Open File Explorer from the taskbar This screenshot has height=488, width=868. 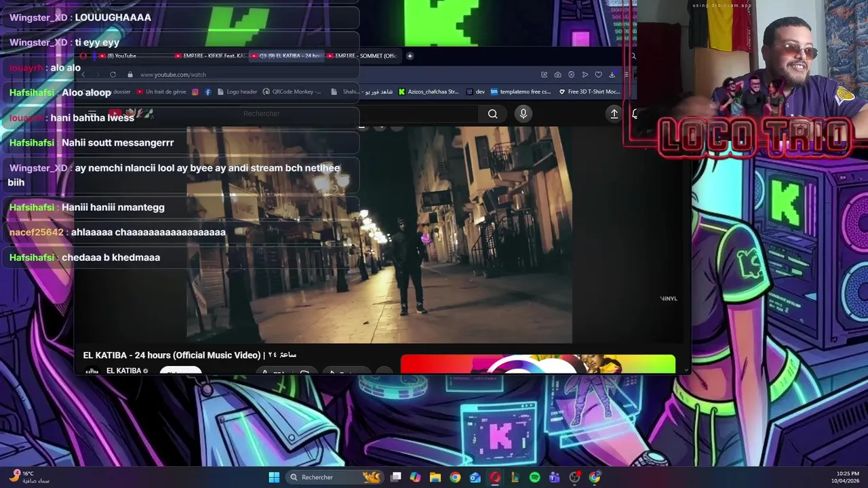tap(435, 477)
